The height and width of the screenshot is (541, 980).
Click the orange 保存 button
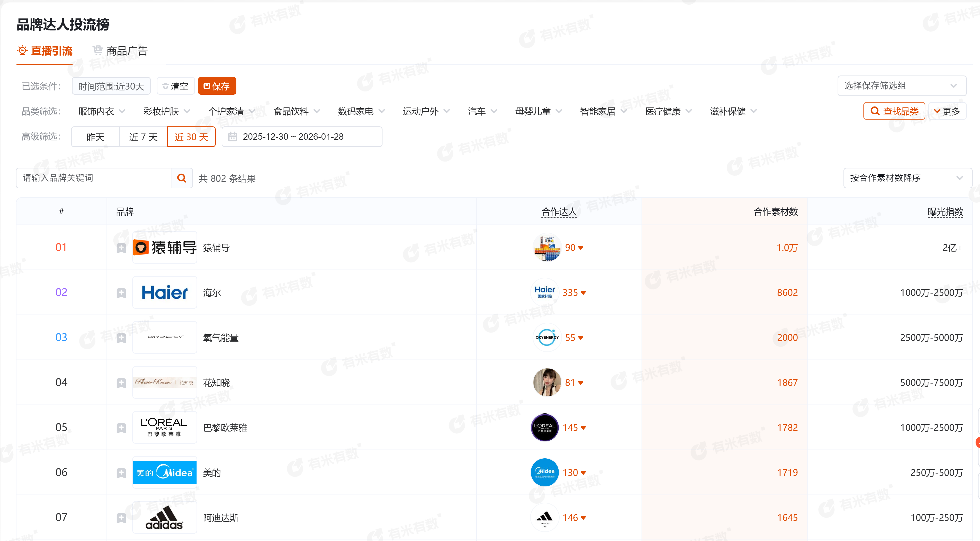click(x=217, y=86)
